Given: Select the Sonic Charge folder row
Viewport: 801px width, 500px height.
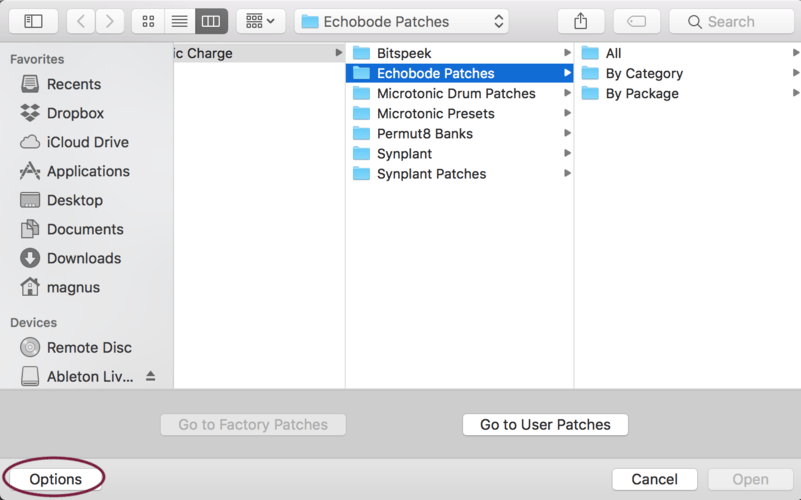Looking at the screenshot, I should point(259,53).
